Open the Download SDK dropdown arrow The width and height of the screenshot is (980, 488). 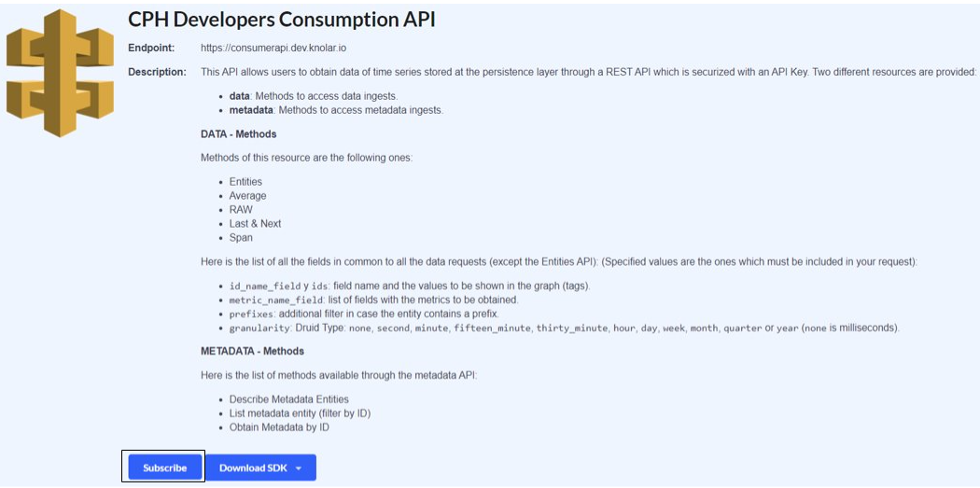[298, 468]
